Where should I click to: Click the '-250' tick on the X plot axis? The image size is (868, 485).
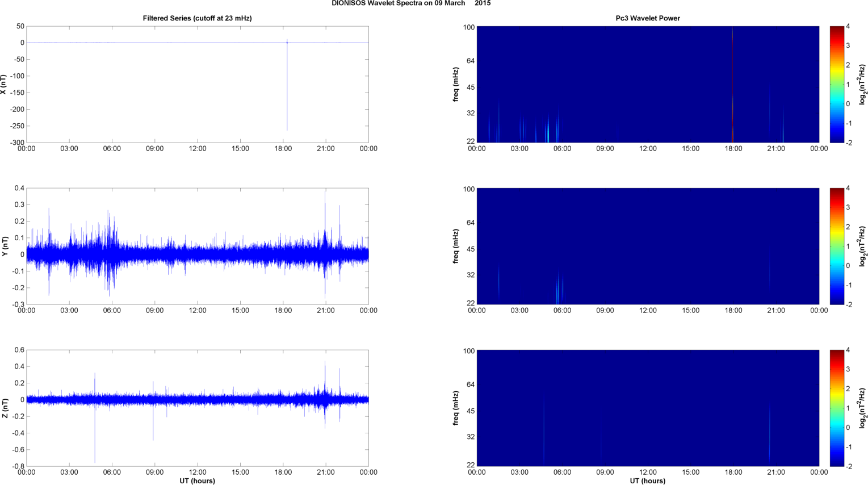point(17,126)
